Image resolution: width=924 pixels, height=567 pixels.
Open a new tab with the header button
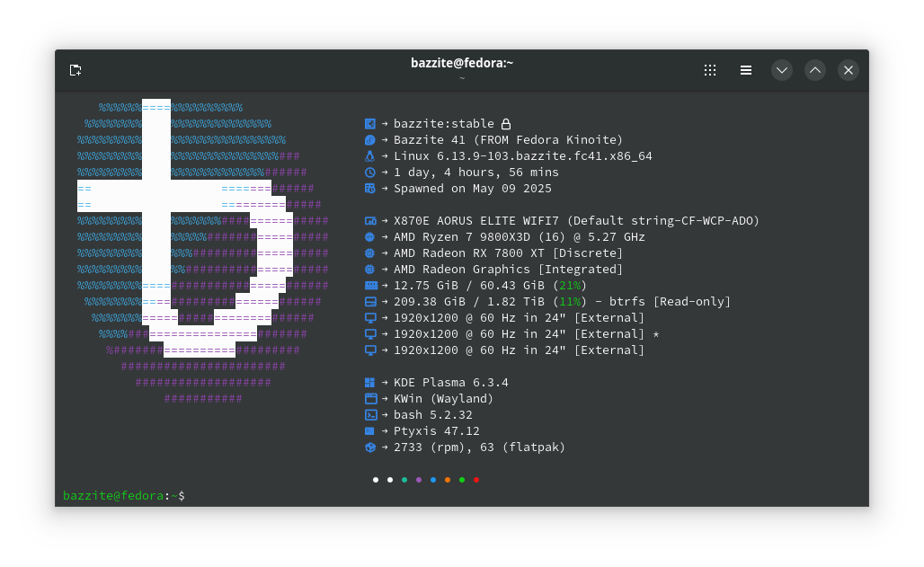(x=76, y=70)
